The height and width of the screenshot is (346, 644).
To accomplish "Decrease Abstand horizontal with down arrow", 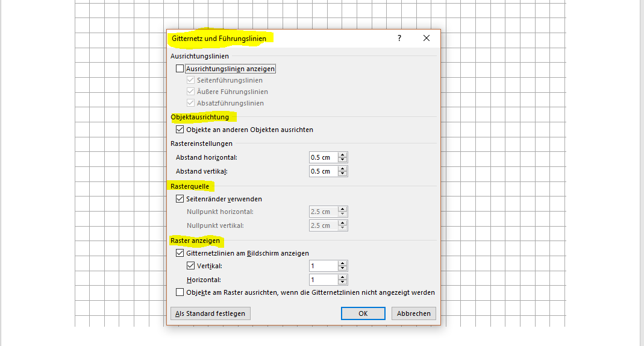I will 343,160.
